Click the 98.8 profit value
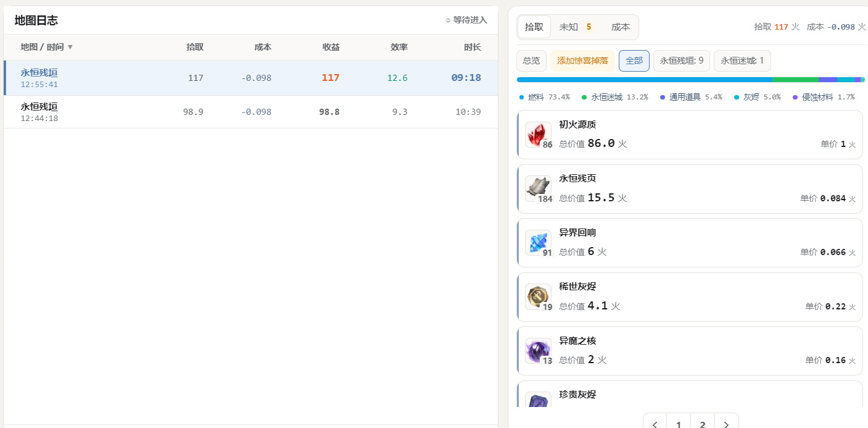This screenshot has width=868, height=428. tap(329, 112)
